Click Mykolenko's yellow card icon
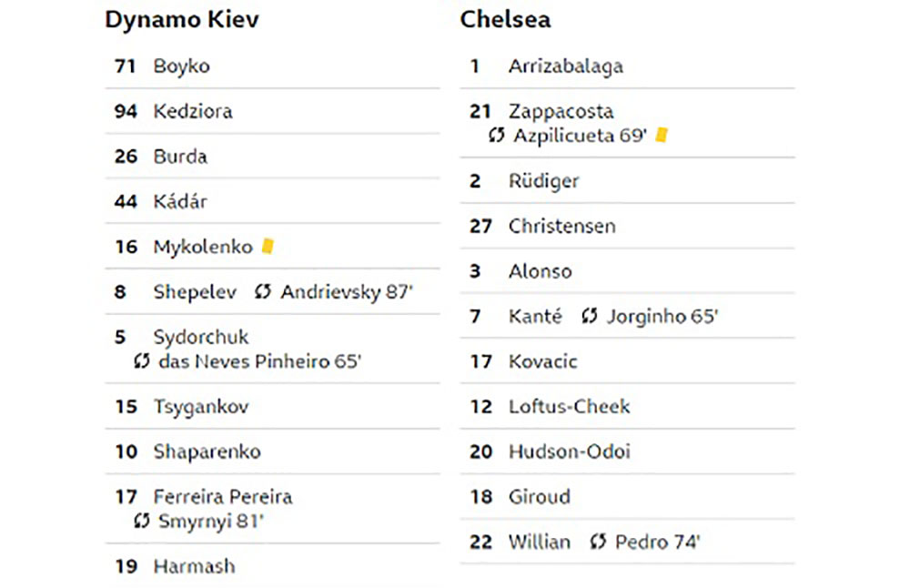 tap(268, 246)
